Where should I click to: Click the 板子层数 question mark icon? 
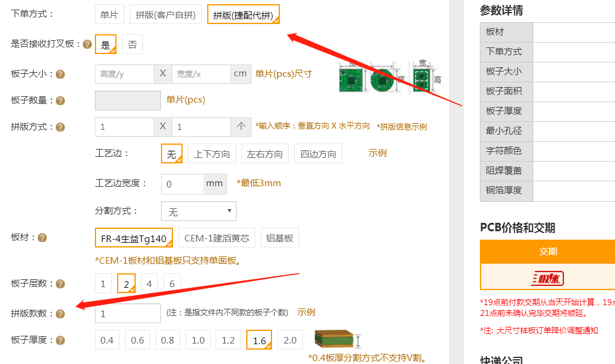pyautogui.click(x=59, y=283)
